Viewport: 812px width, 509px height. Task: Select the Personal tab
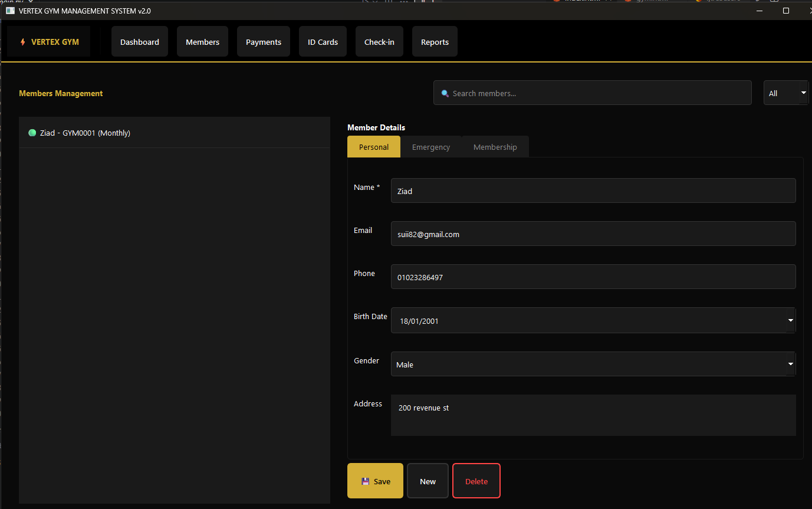[373, 147]
